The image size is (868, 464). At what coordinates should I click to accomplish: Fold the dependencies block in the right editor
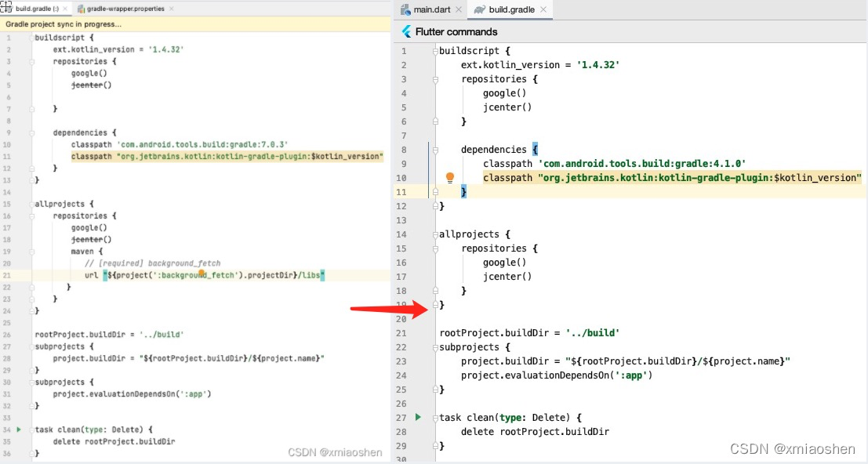tap(435, 149)
